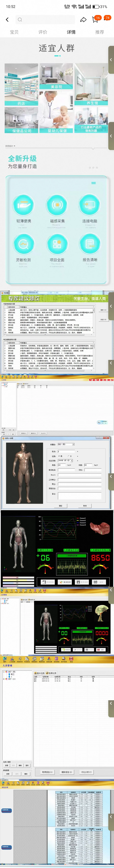
Task: Open the 所属组 dropdown showing 例子（男）
Action: pos(66,444)
